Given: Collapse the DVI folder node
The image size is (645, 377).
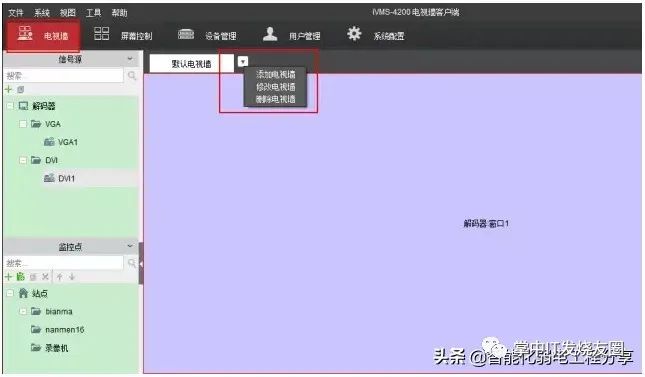Looking at the screenshot, I should 23,160.
